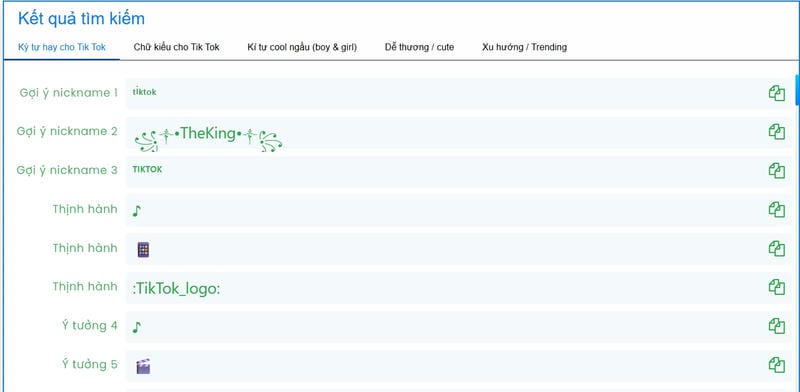Copy the first Thịnh hành music note

coord(777,209)
